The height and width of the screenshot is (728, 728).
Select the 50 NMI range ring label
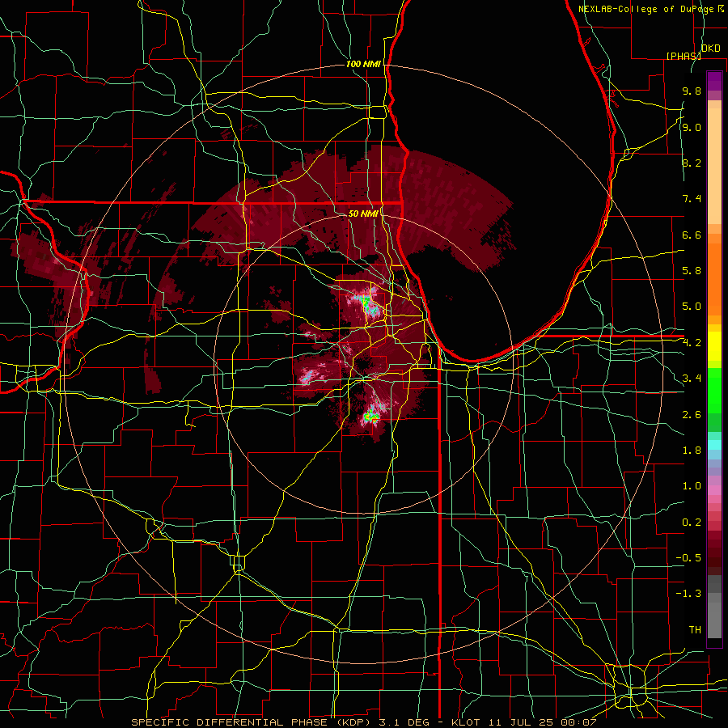pyautogui.click(x=363, y=214)
